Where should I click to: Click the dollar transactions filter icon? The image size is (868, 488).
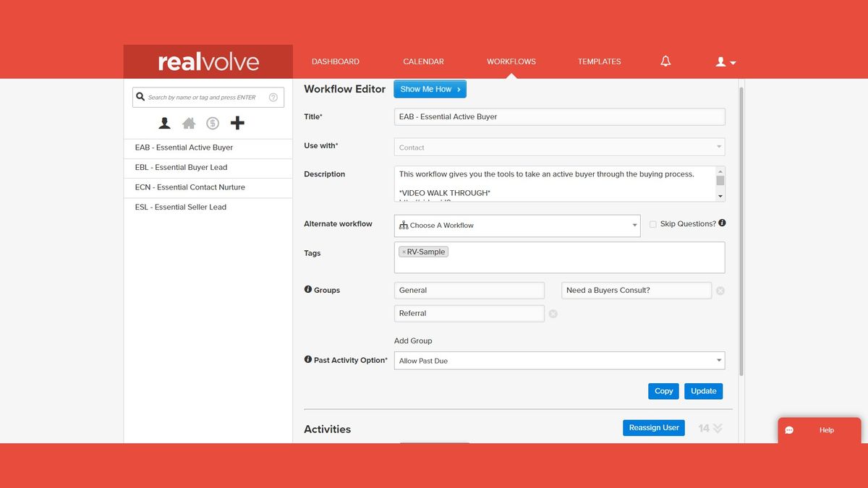[x=213, y=123]
